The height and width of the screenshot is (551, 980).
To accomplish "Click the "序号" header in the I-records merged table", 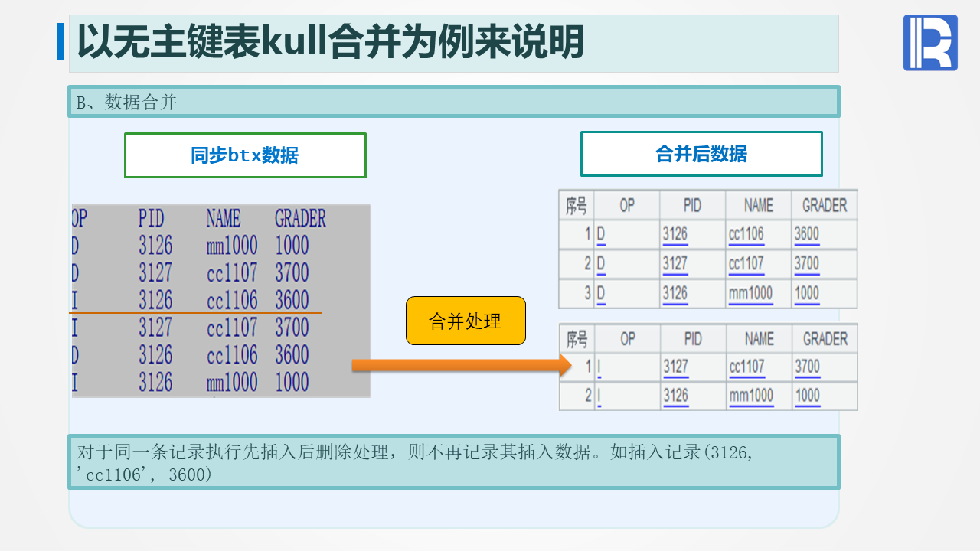I will [x=577, y=338].
